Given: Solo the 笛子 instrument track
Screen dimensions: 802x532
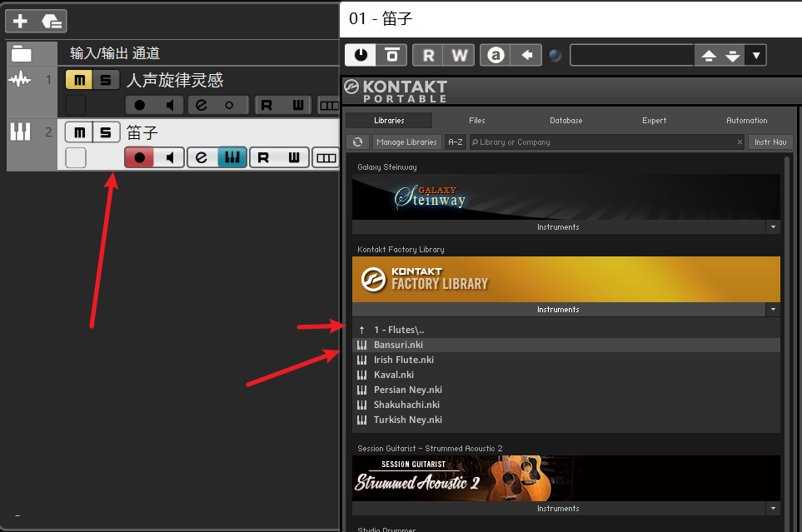Looking at the screenshot, I should coord(106,132).
